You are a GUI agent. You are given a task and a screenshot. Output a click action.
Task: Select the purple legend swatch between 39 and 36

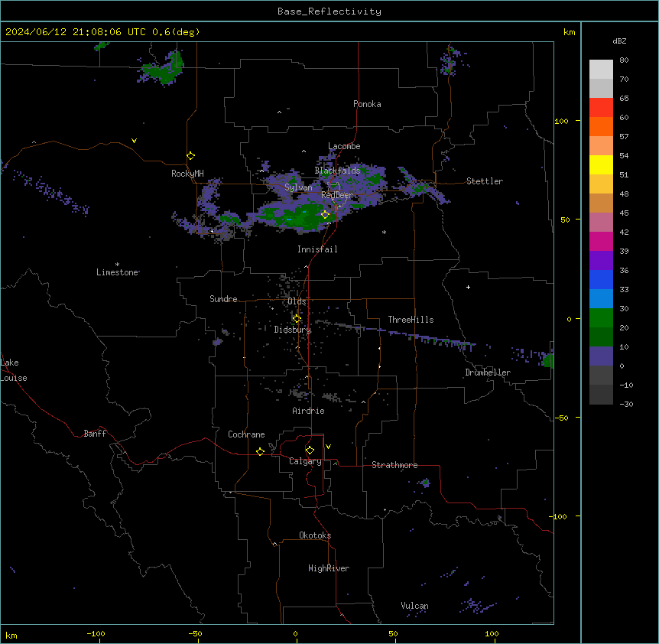click(601, 260)
